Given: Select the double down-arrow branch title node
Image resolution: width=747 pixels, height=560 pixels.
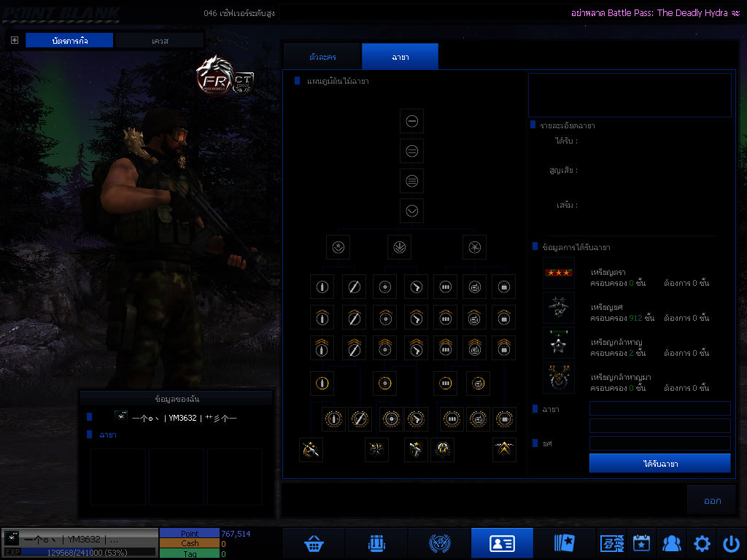Looking at the screenshot, I should 399,247.
